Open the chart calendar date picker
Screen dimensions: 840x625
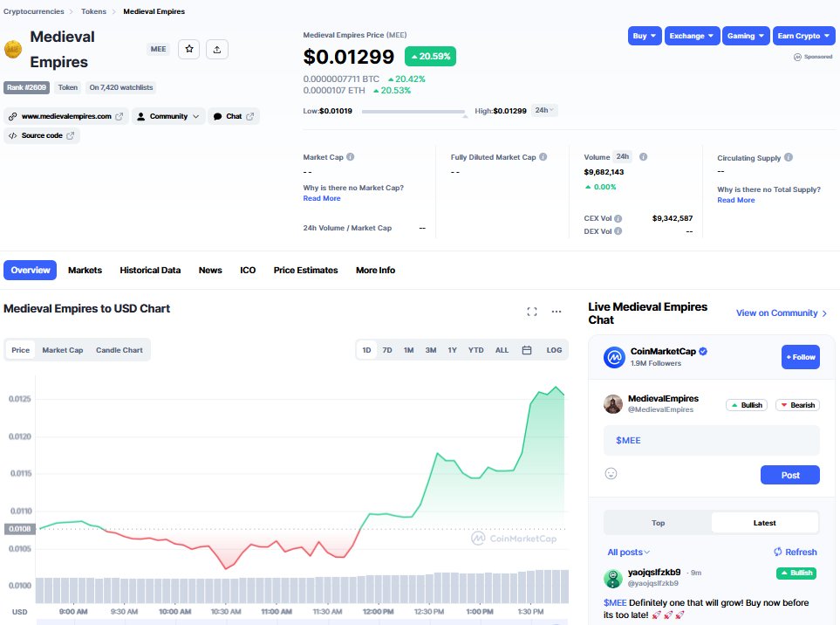point(527,350)
